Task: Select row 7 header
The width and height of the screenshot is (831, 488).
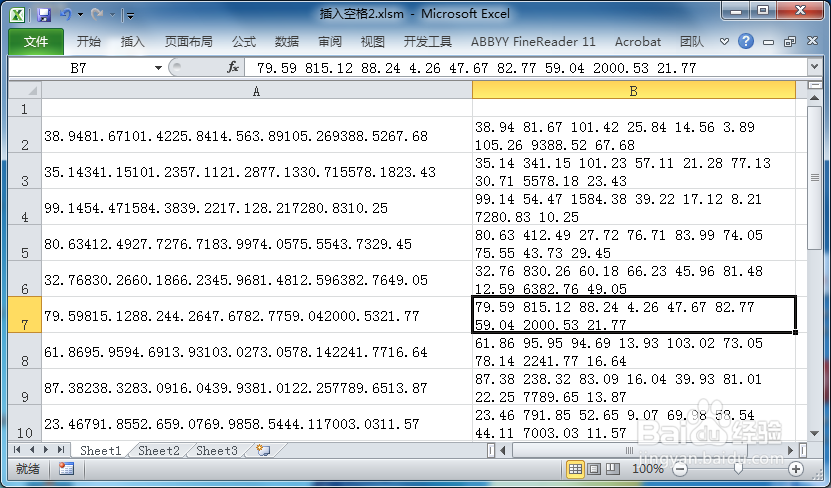Action: pos(25,315)
